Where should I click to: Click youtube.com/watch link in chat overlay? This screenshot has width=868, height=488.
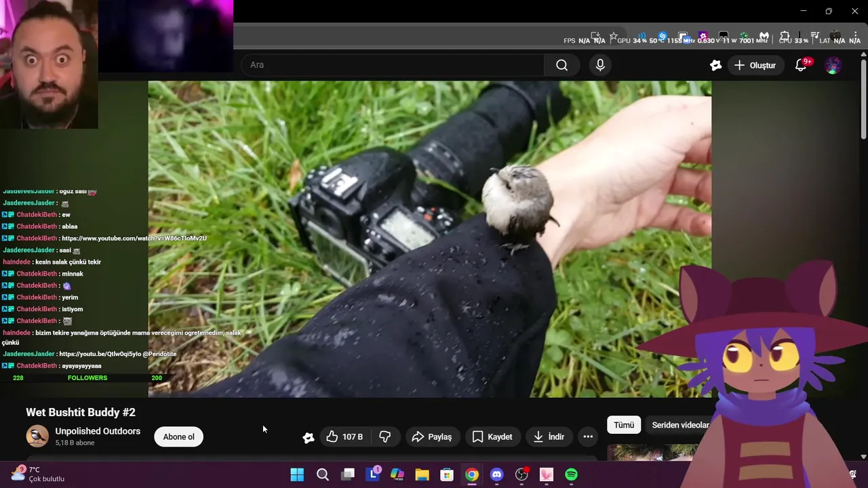pos(134,239)
